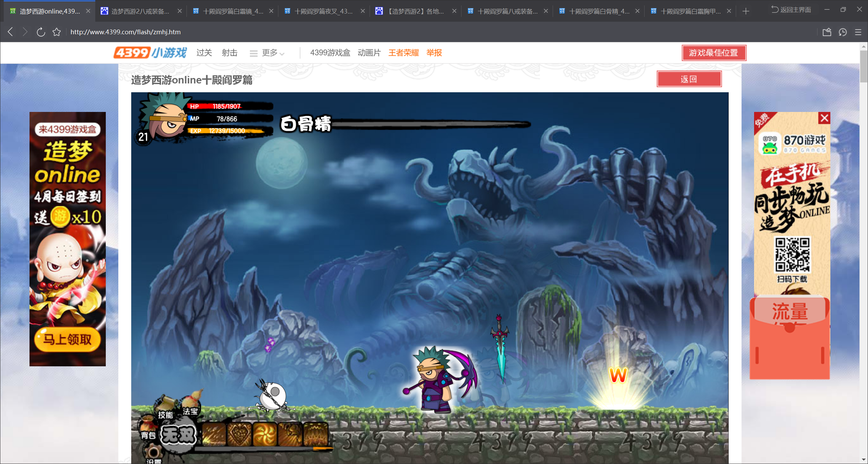
Task: Switch to 十殿阎罗篇夜叉 tab
Action: click(x=322, y=11)
